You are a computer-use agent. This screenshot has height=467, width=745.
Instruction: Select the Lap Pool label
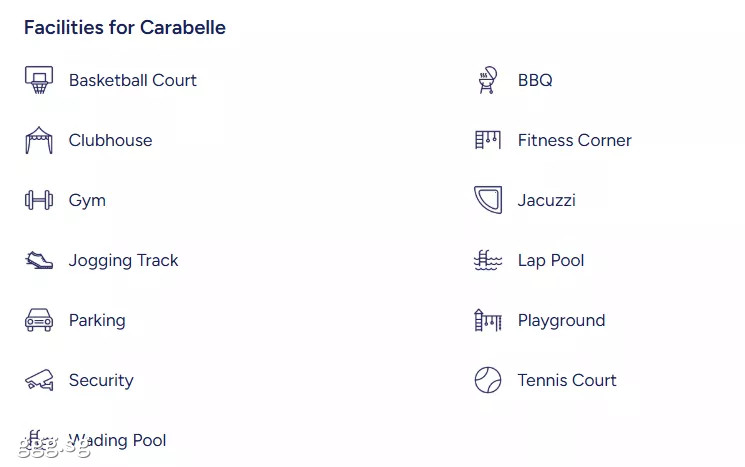coord(551,261)
